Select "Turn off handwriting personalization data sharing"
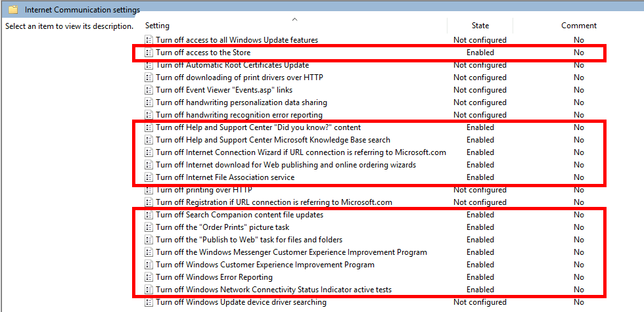The height and width of the screenshot is (312, 644). [242, 102]
